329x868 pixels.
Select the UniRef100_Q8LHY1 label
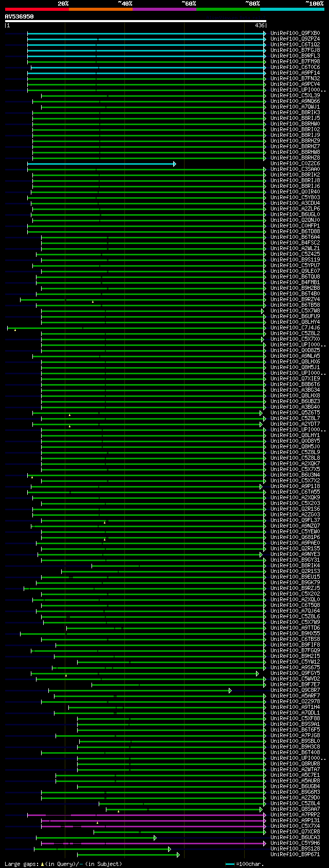click(295, 436)
